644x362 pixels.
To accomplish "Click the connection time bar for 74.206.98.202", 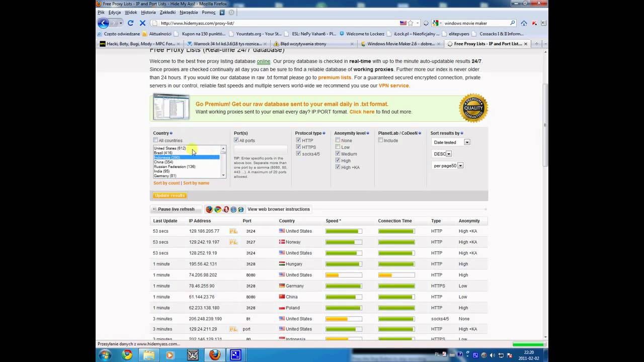I will coord(396,275).
